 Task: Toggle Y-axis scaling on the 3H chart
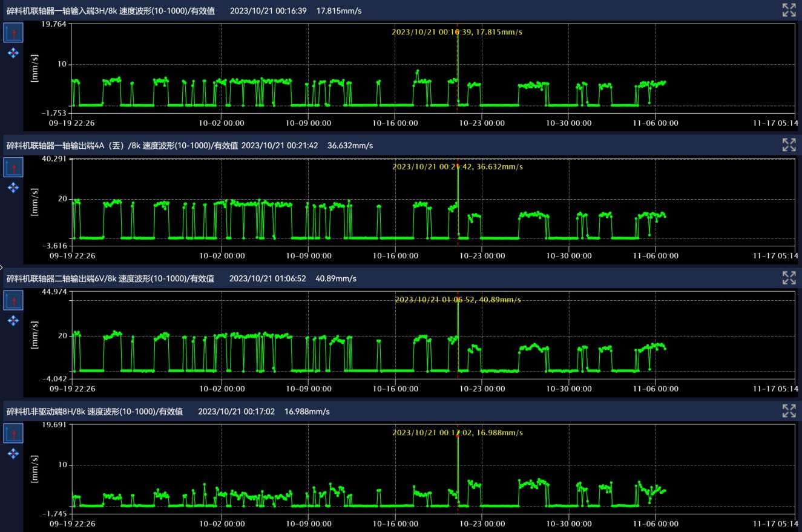pos(13,33)
